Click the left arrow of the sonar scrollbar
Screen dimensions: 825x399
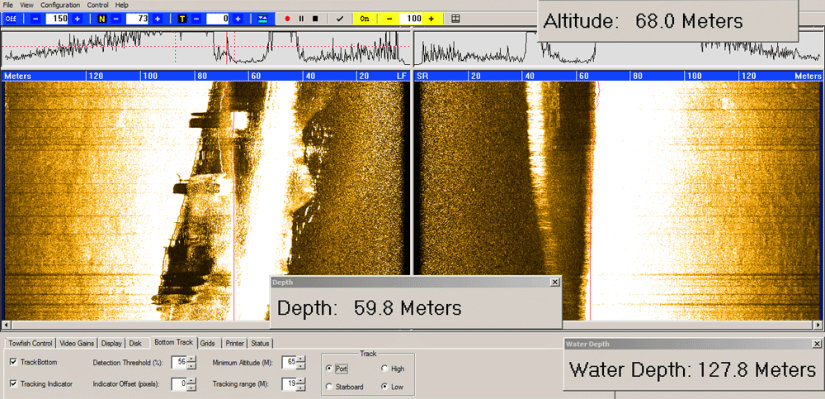point(5,325)
